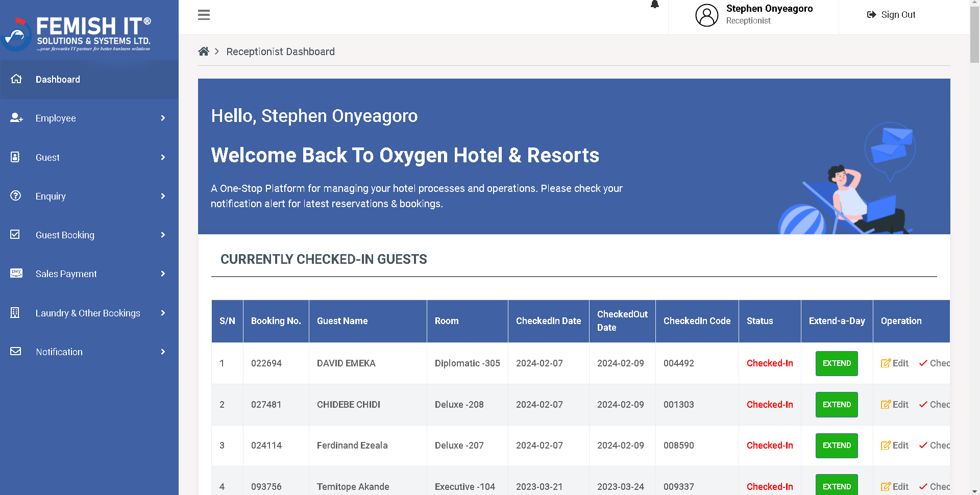Expand Laundry & Other Bookings chevron
Viewport: 980px width, 495px height.
pos(163,313)
